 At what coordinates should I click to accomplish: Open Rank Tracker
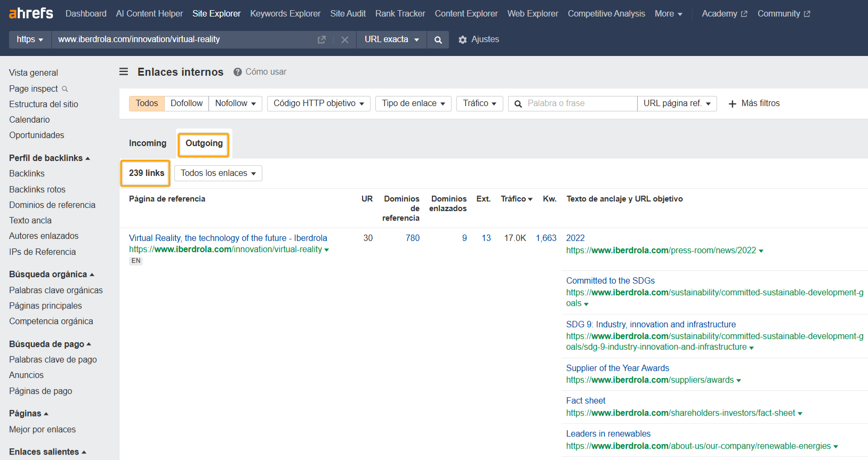tap(400, 14)
